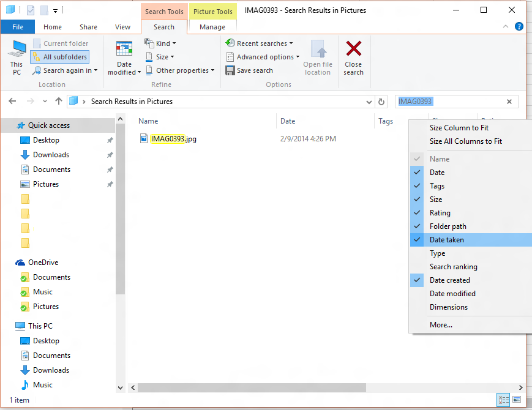Open Help via blue question mark icon
The image size is (532, 410).
[519, 26]
